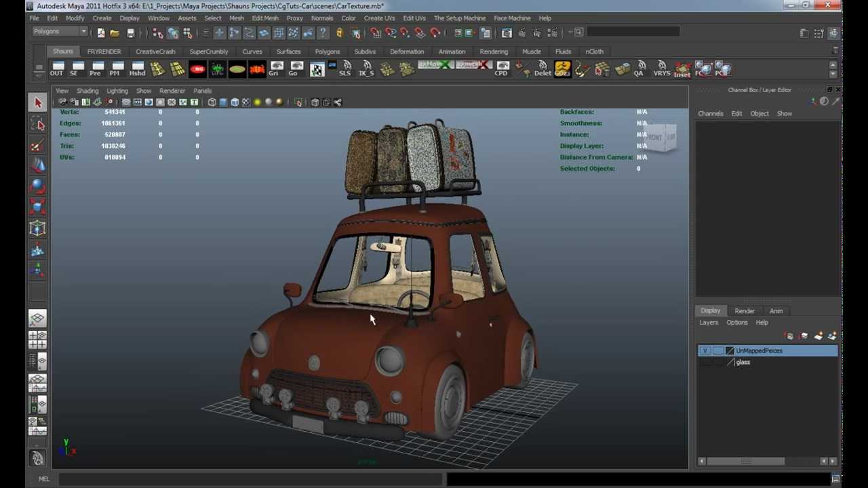Expand the viewport Panels menu
Image resolution: width=868 pixels, height=488 pixels.
(x=202, y=91)
